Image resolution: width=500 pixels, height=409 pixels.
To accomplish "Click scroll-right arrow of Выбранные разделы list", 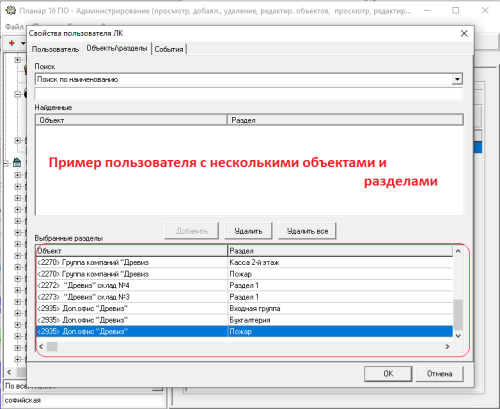I will coord(447,347).
